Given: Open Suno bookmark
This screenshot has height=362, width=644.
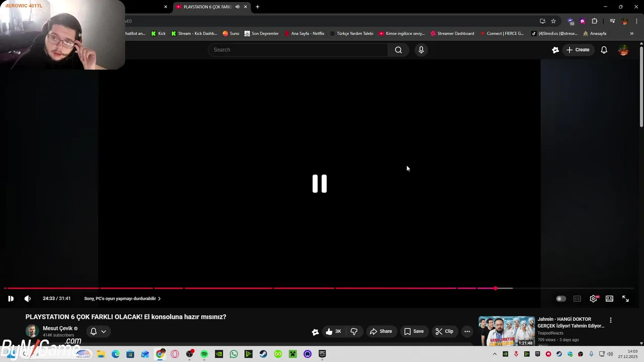Looking at the screenshot, I should point(231,34).
